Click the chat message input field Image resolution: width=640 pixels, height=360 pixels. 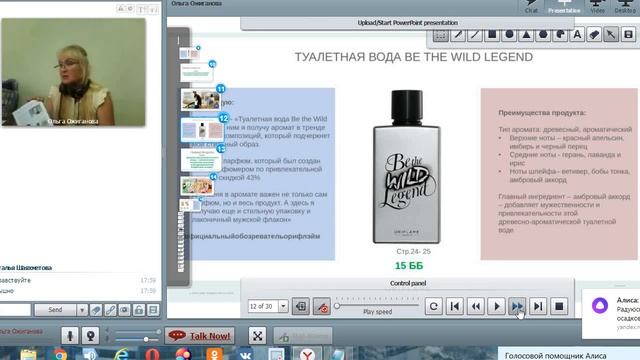[x=15, y=310]
